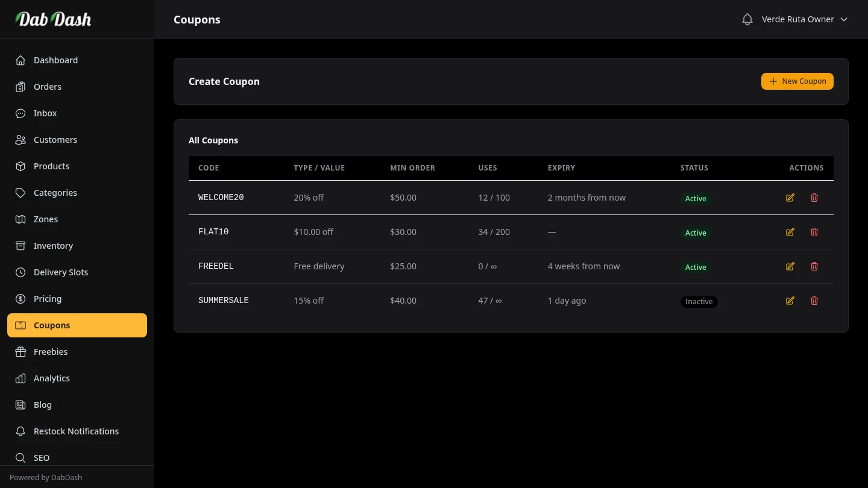Open Analytics using the chart icon
Screen dimensions: 868x488
click(20, 378)
